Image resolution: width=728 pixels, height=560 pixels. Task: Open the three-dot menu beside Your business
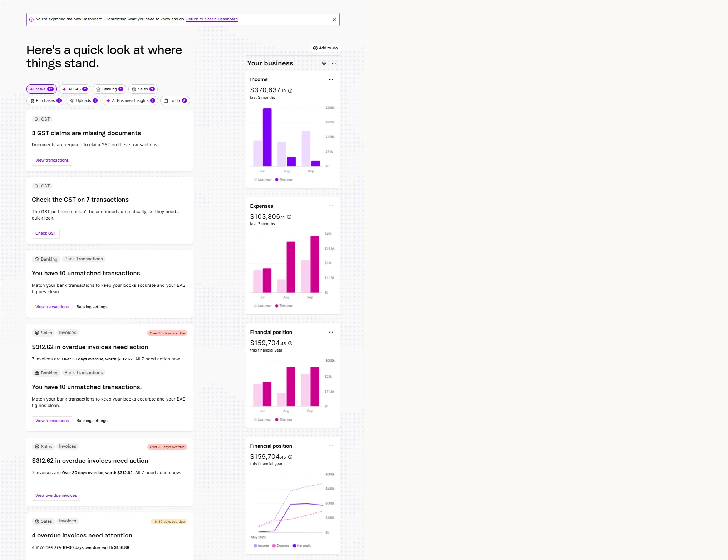point(334,63)
